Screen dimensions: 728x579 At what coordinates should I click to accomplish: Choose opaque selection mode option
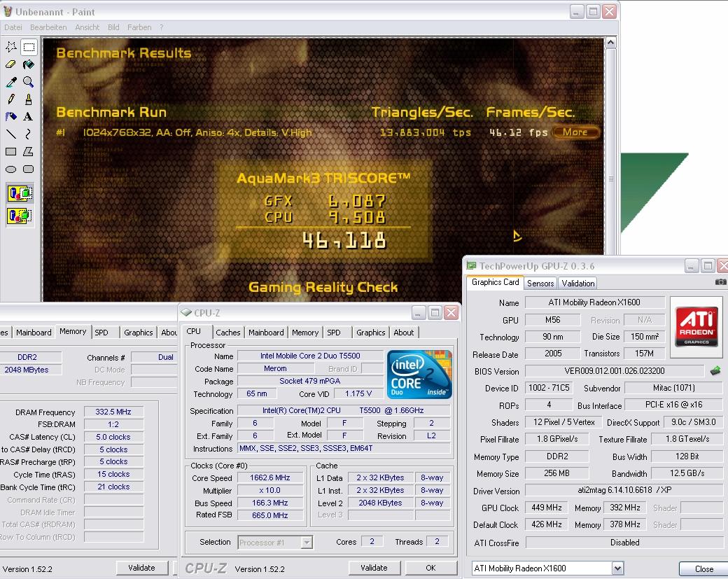pyautogui.click(x=20, y=193)
